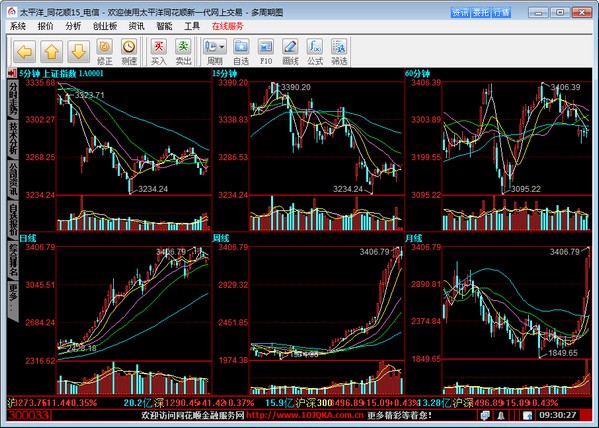Open the 公式 formula tool
The height and width of the screenshot is (428, 599).
(x=315, y=52)
